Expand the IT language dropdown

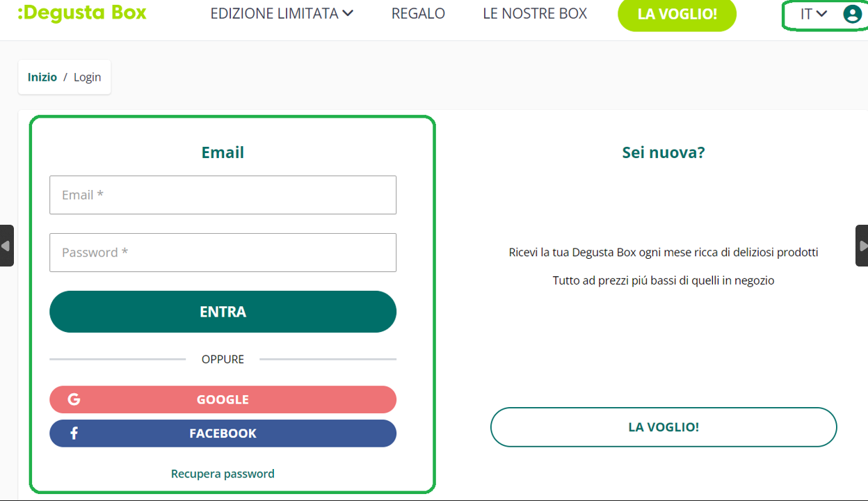(813, 14)
